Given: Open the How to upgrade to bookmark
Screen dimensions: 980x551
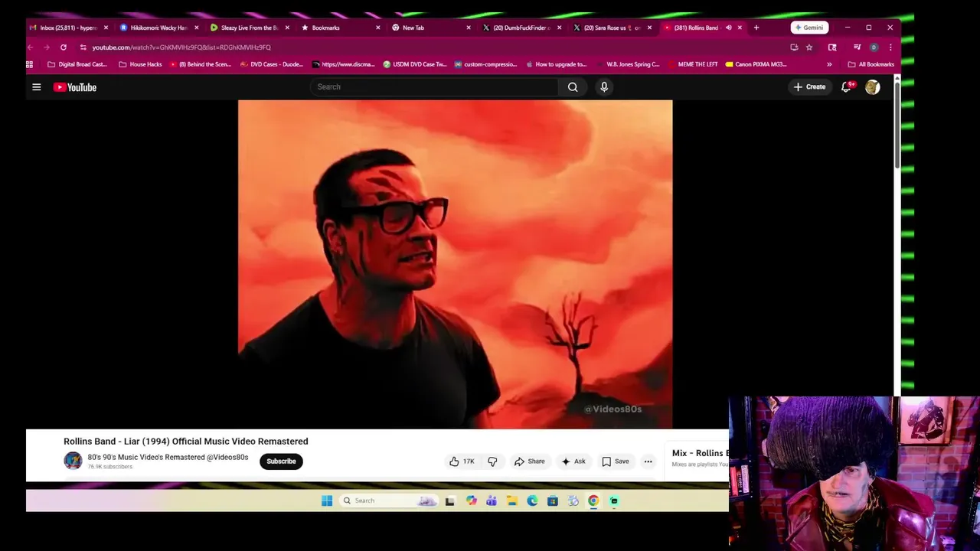Looking at the screenshot, I should click(x=557, y=64).
